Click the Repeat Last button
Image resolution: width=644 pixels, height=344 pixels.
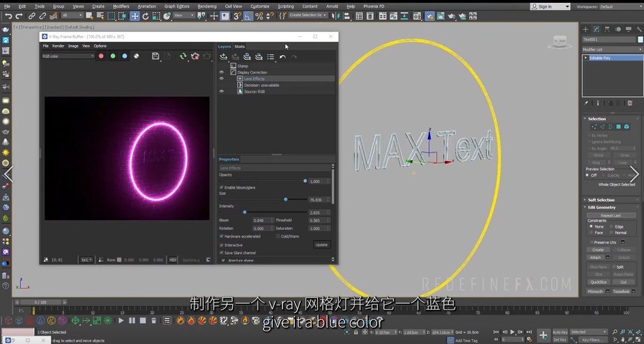click(x=611, y=215)
